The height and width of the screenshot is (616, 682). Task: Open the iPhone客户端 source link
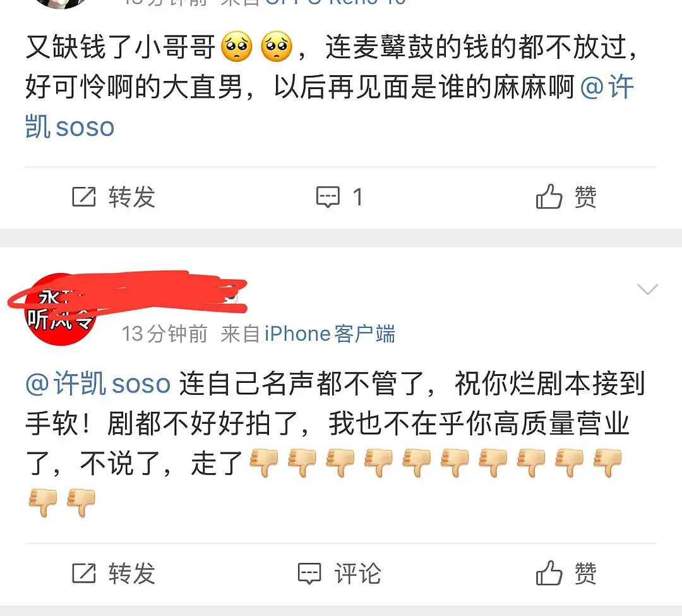pyautogui.click(x=330, y=334)
